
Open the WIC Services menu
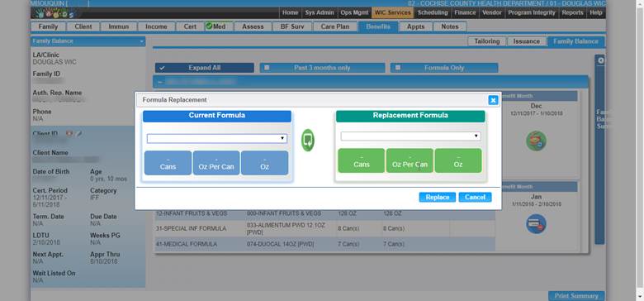click(392, 12)
